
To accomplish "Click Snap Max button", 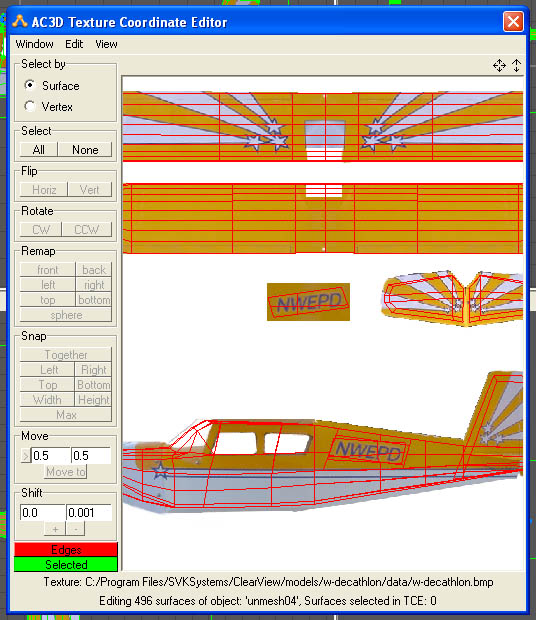I will [66, 415].
